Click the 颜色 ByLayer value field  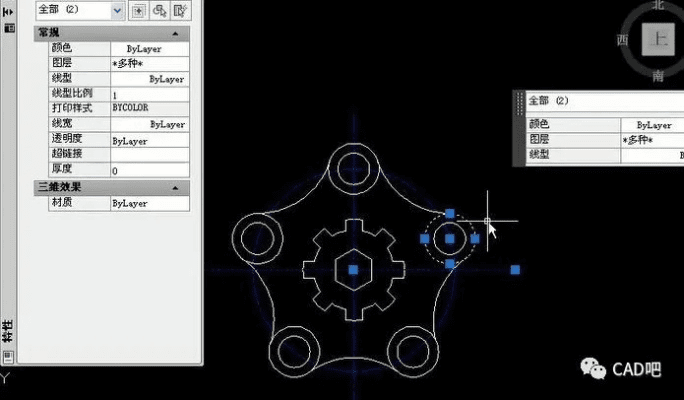pyautogui.click(x=150, y=48)
